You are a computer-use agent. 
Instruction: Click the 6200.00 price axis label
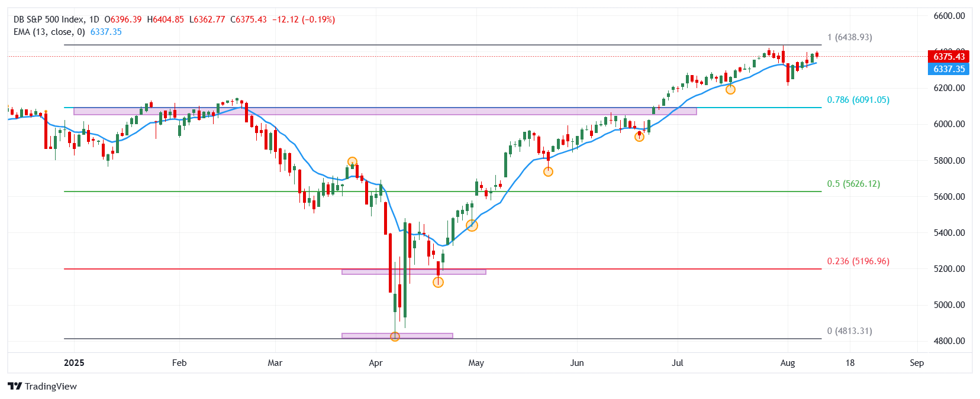(949, 88)
